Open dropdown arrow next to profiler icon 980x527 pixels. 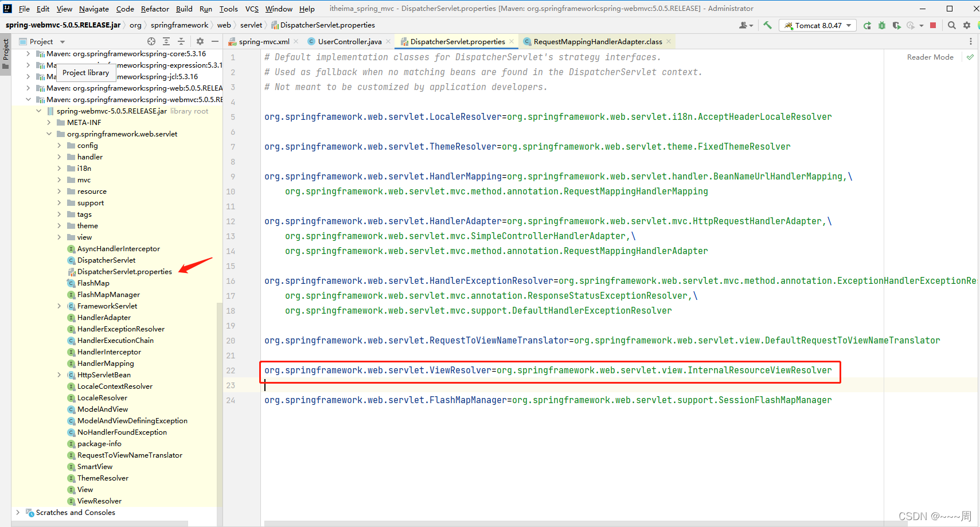(x=922, y=25)
